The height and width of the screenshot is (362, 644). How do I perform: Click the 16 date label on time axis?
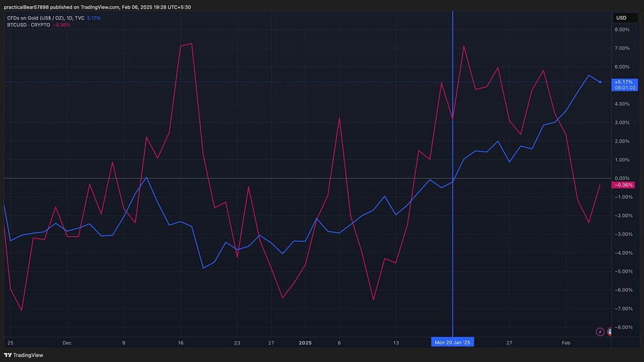click(180, 343)
